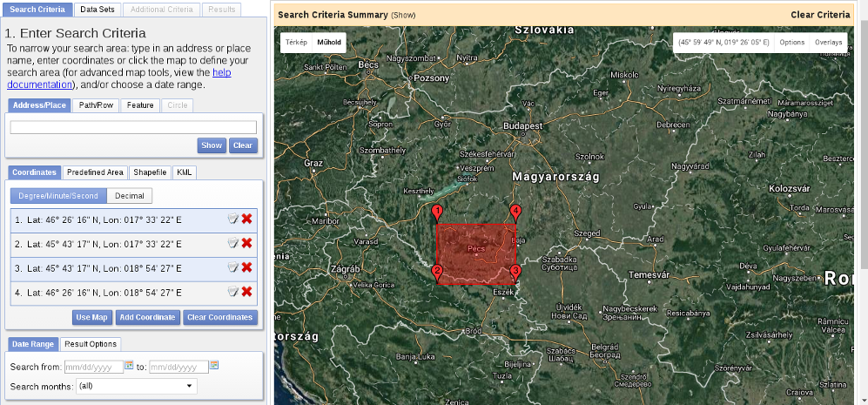Switch to Result Options tab
Image resolution: width=868 pixels, height=405 pixels.
pos(91,344)
